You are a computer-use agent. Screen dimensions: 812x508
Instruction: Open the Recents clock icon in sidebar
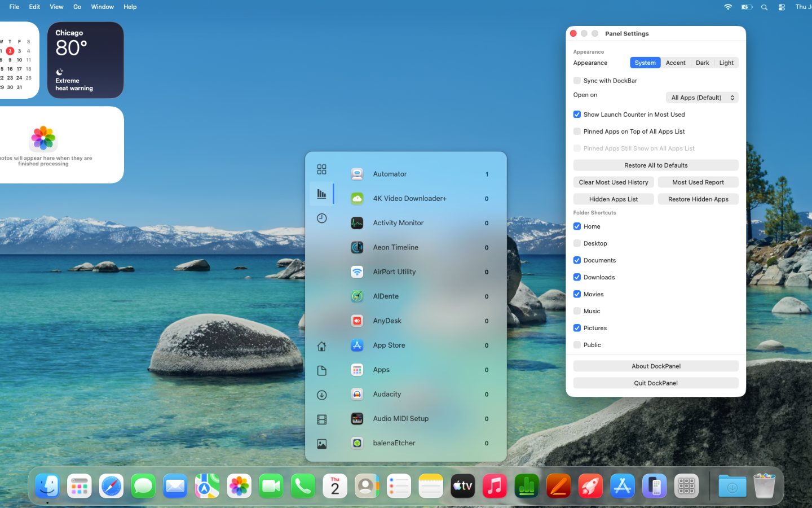click(x=321, y=218)
